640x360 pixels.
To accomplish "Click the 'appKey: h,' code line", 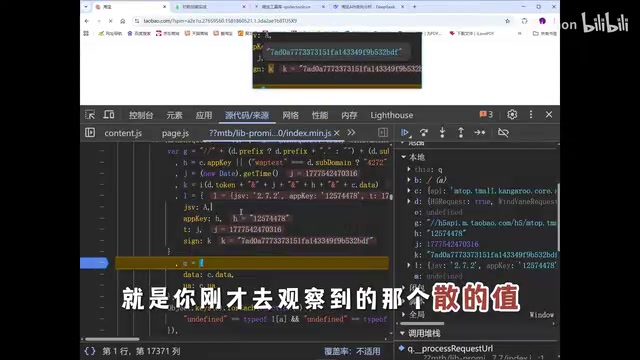I will (x=202, y=219).
